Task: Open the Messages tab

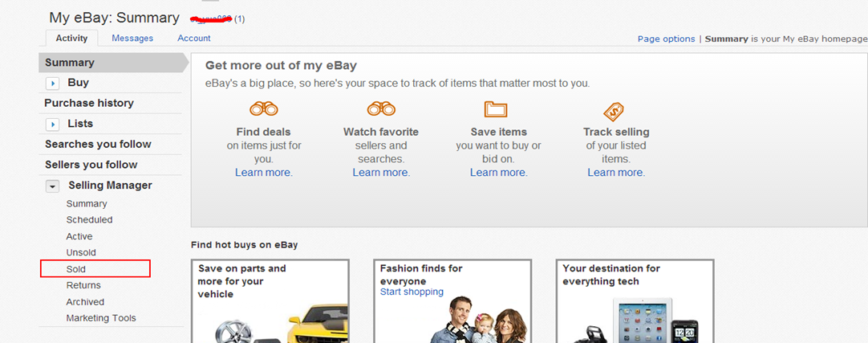Action: click(132, 39)
